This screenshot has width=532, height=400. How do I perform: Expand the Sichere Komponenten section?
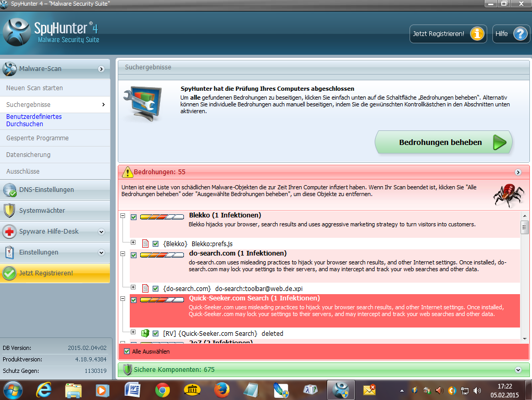518,370
